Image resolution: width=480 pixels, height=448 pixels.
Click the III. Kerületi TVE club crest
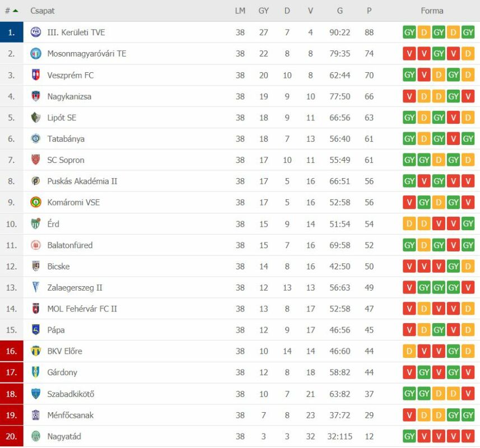click(x=36, y=32)
